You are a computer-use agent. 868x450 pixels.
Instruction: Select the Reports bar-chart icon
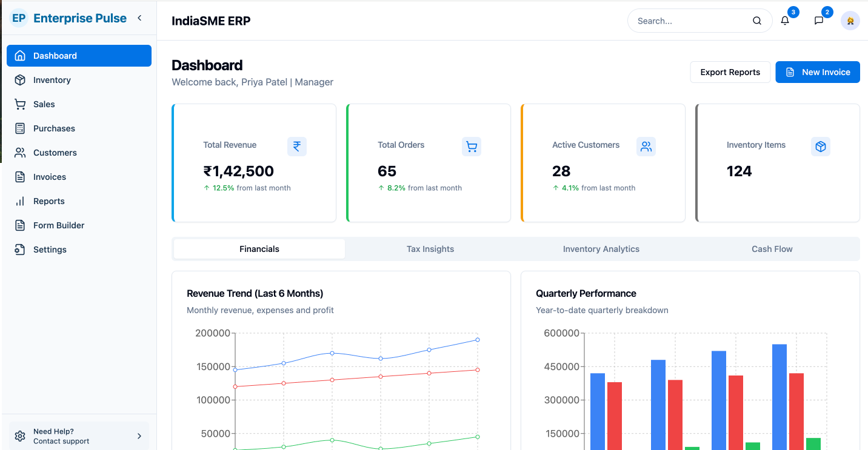20,200
